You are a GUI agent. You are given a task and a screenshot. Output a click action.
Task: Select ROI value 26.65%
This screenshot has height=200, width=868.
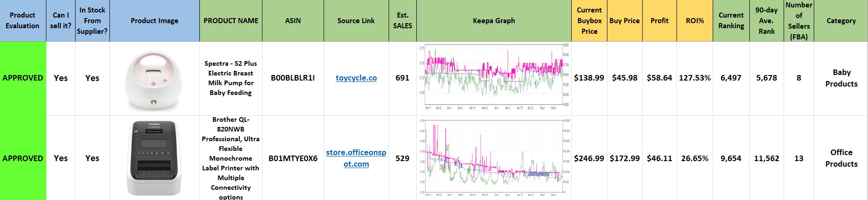pos(695,158)
